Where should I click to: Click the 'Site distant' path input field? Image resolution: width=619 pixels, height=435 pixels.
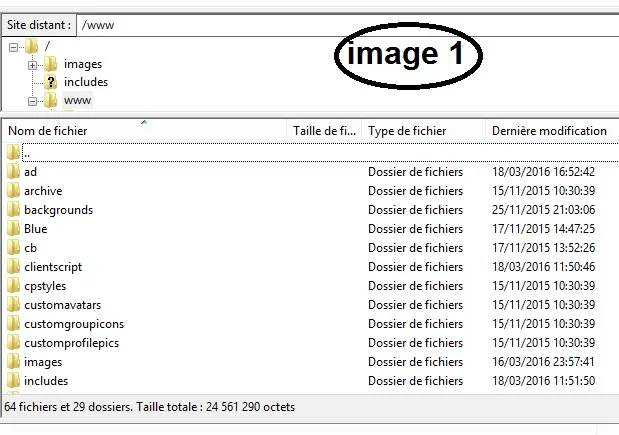340,22
